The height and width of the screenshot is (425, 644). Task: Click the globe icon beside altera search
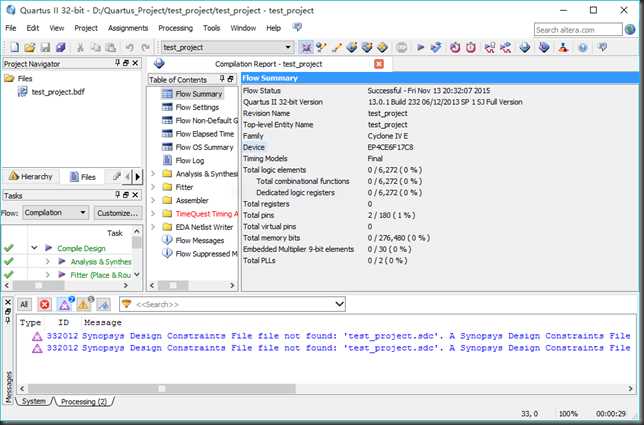coord(630,30)
